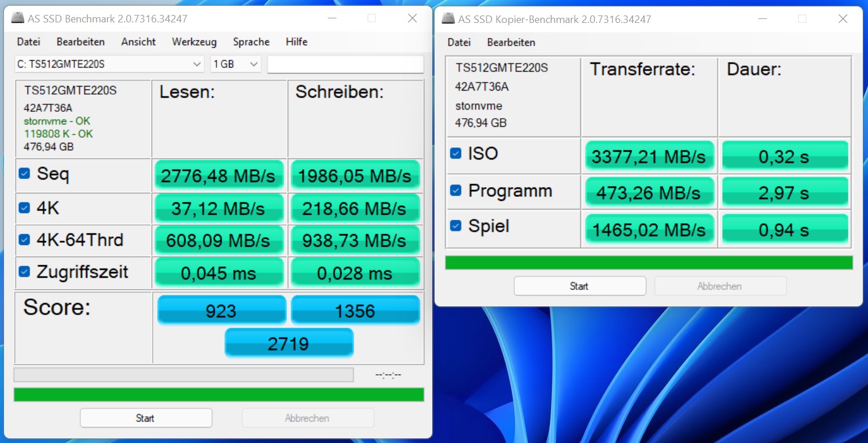Minimize the AS SSD Kopier-Benchmark window
The height and width of the screenshot is (443, 868).
coord(763,19)
